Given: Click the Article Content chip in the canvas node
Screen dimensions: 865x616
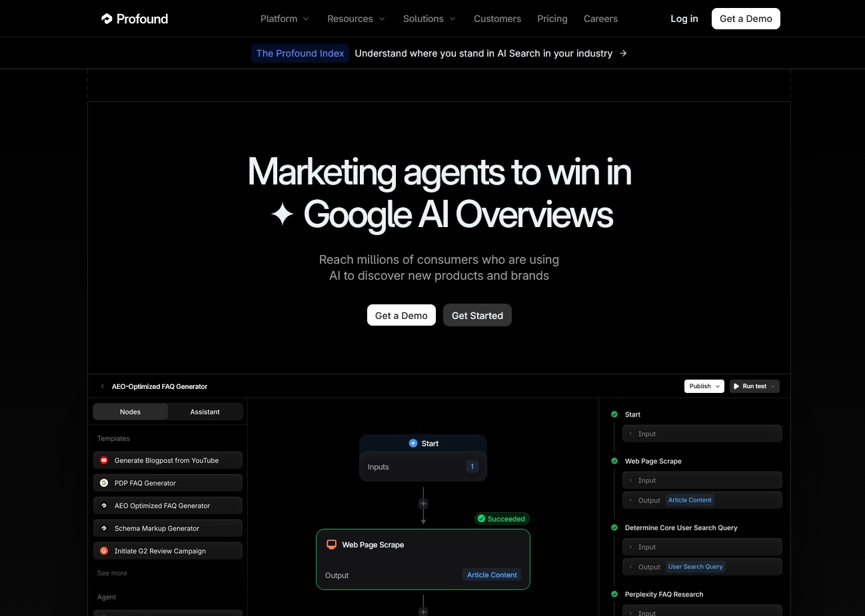Looking at the screenshot, I should tap(492, 575).
